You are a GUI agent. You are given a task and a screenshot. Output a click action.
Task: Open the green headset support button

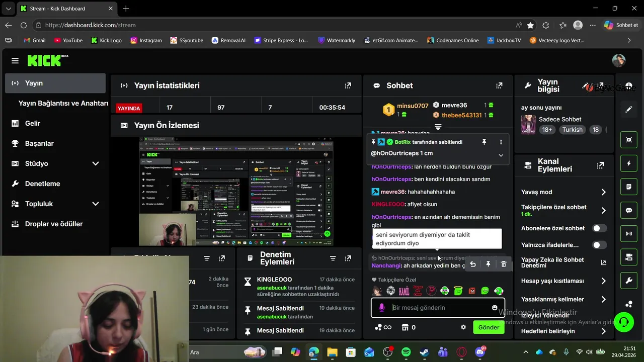(624, 322)
